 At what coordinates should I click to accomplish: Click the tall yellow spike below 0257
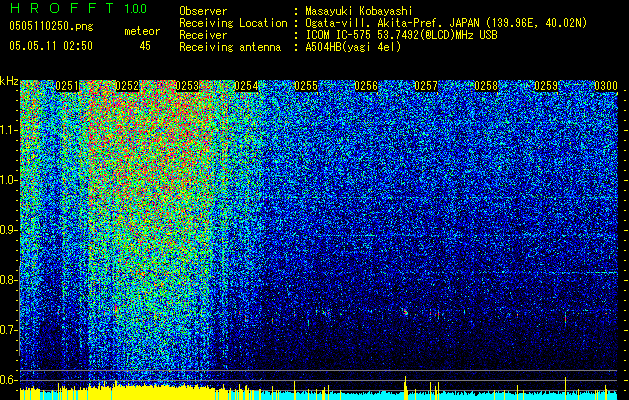click(x=406, y=387)
